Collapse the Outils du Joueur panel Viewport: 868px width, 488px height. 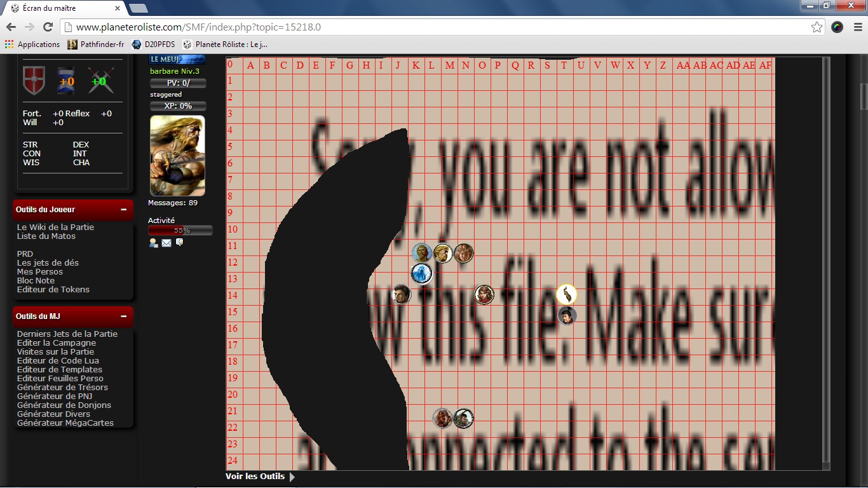123,210
